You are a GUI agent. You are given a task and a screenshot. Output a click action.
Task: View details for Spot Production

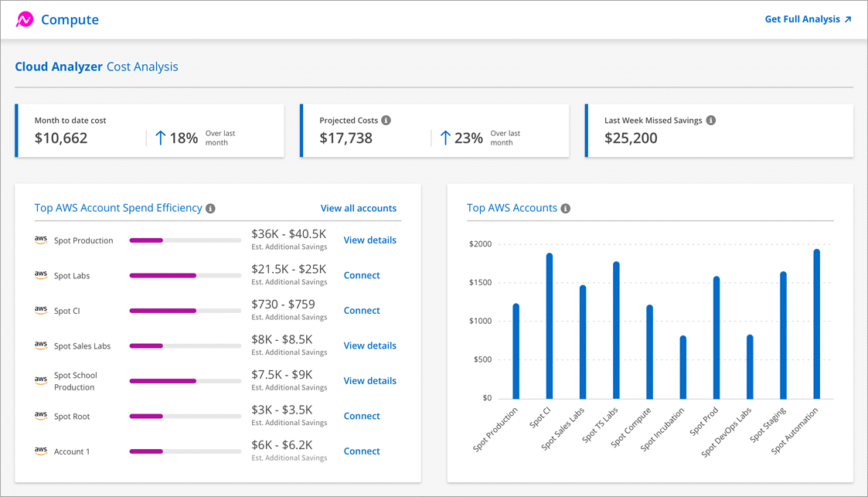coord(369,240)
